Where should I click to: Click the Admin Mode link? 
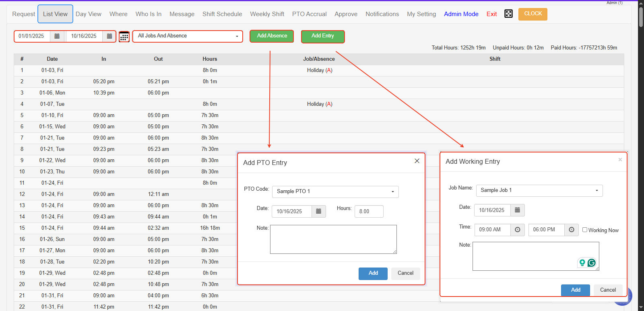click(x=461, y=14)
